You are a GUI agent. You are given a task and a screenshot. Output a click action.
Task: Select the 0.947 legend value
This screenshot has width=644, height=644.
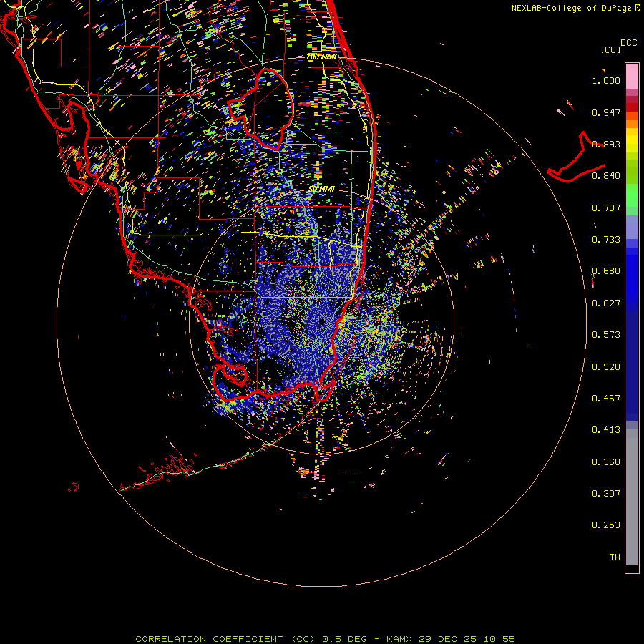[606, 112]
